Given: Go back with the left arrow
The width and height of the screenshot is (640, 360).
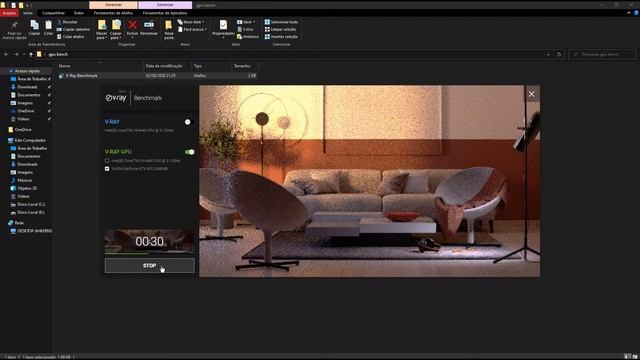Looking at the screenshot, I should point(6,54).
